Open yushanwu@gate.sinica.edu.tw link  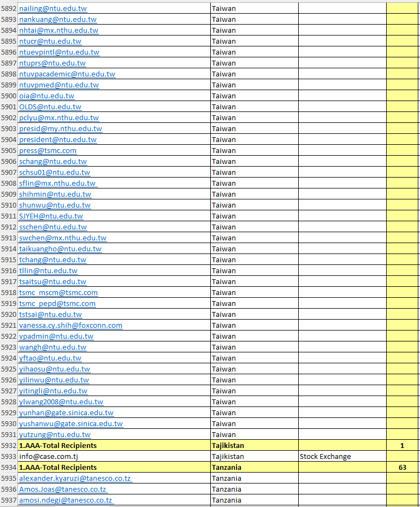71,424
